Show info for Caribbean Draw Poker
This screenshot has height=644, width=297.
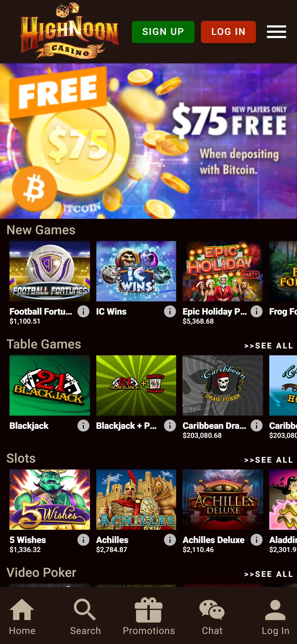(x=256, y=426)
